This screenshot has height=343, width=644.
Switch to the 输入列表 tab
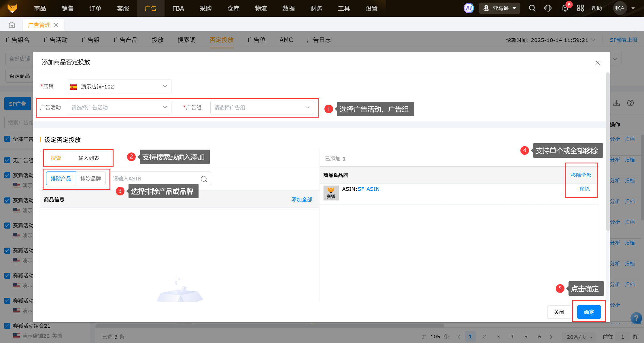pos(88,158)
